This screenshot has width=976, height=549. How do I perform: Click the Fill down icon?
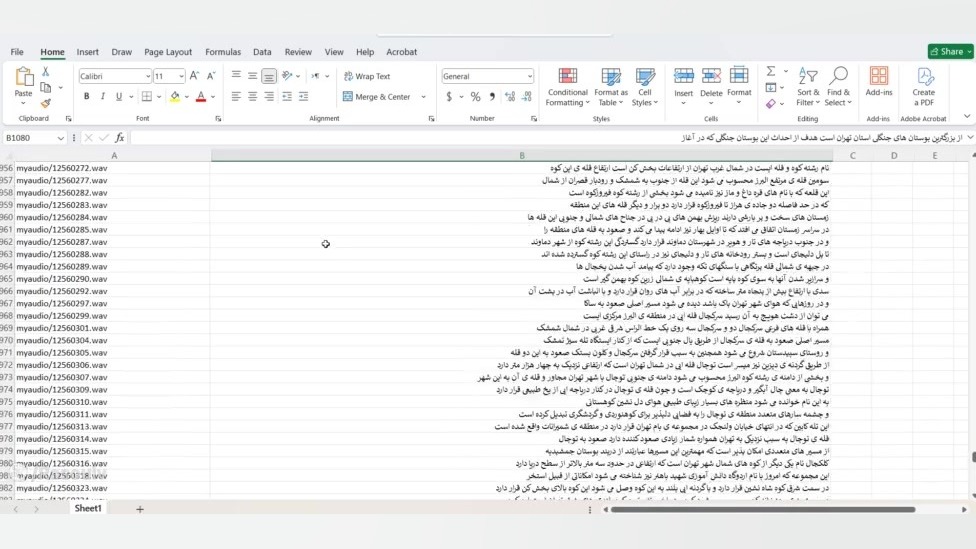(x=771, y=87)
